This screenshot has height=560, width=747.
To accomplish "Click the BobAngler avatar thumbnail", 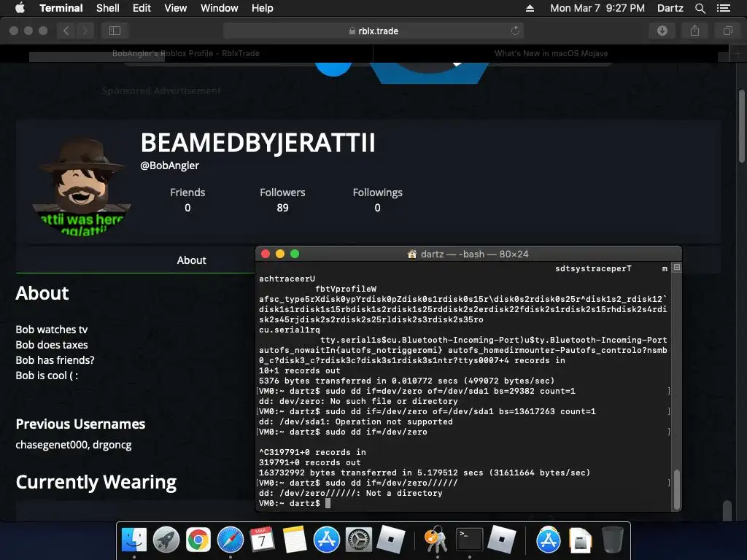I will pyautogui.click(x=82, y=187).
